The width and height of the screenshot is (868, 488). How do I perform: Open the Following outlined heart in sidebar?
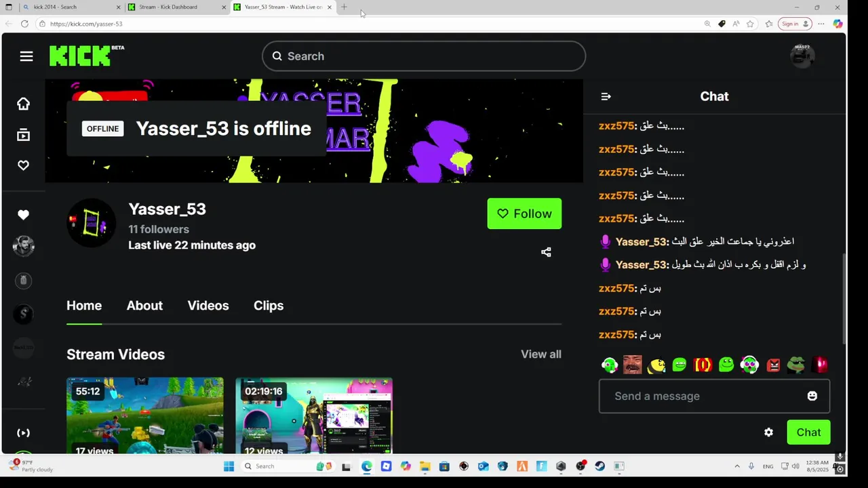tap(23, 165)
